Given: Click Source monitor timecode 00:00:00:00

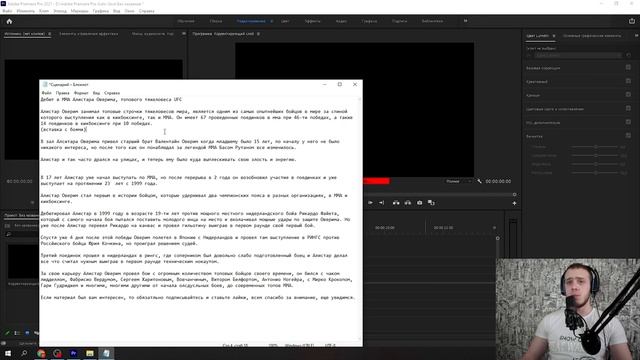Looking at the screenshot, I should tap(19, 181).
